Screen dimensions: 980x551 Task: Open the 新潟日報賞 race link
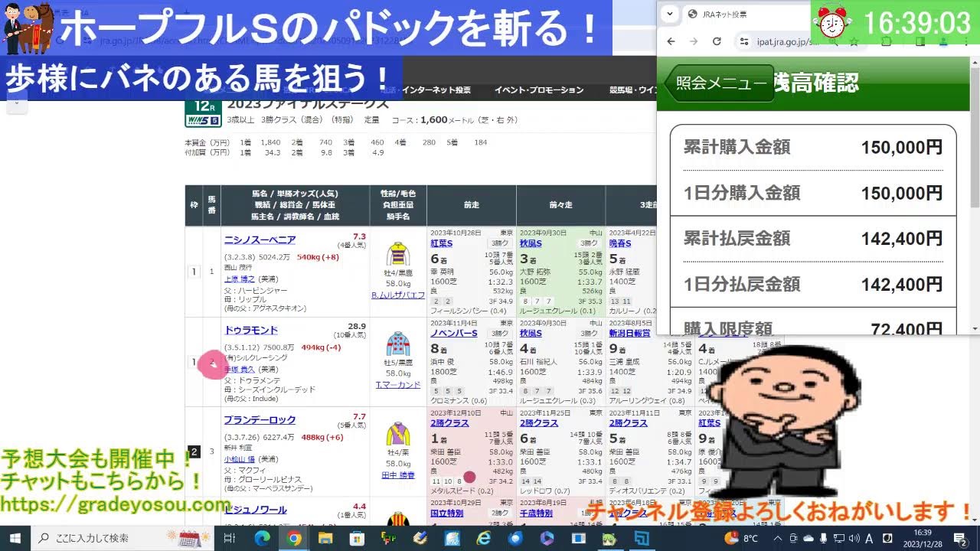pos(630,334)
